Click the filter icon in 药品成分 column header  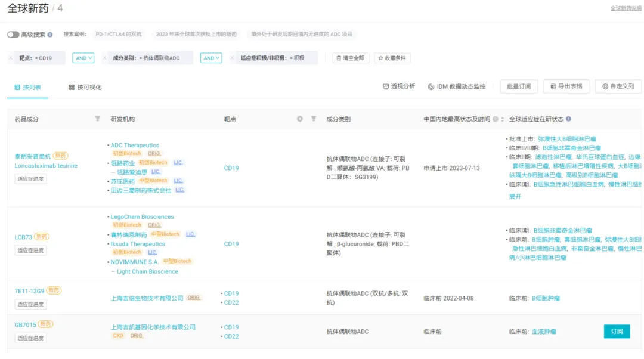[98, 119]
